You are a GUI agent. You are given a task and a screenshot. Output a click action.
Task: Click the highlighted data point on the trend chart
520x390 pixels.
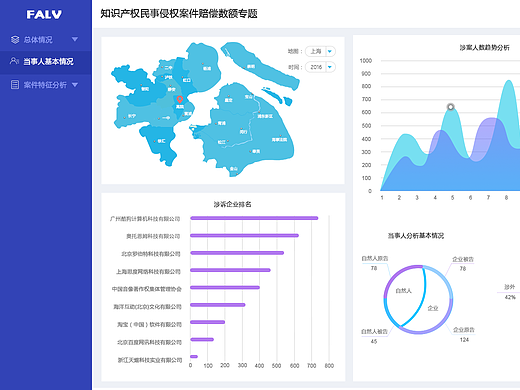[450, 107]
